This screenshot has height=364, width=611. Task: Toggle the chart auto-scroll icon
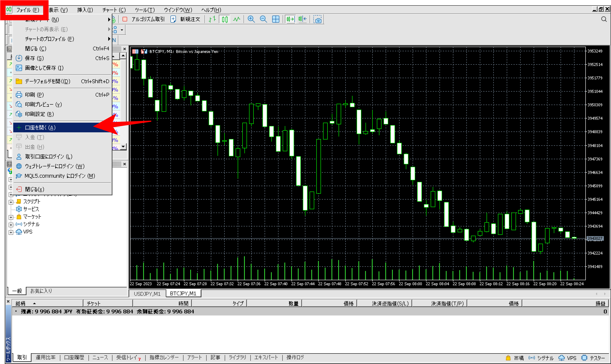290,19
